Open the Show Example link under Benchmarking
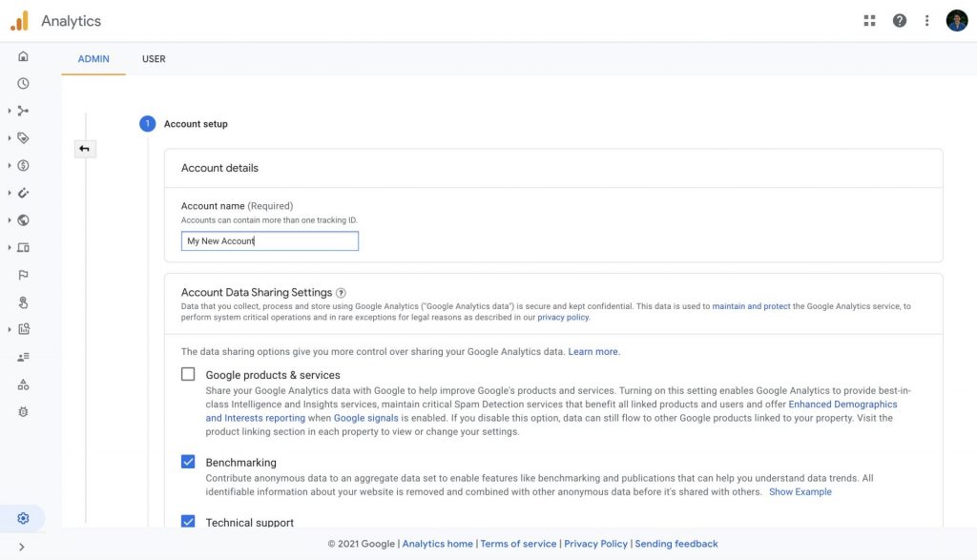This screenshot has width=977, height=560. coord(800,492)
